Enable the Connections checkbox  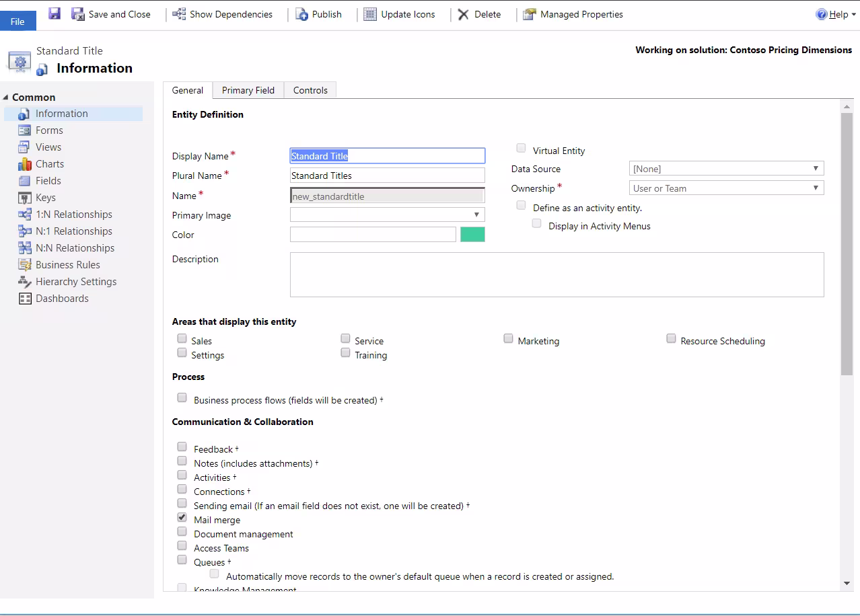[x=182, y=489]
